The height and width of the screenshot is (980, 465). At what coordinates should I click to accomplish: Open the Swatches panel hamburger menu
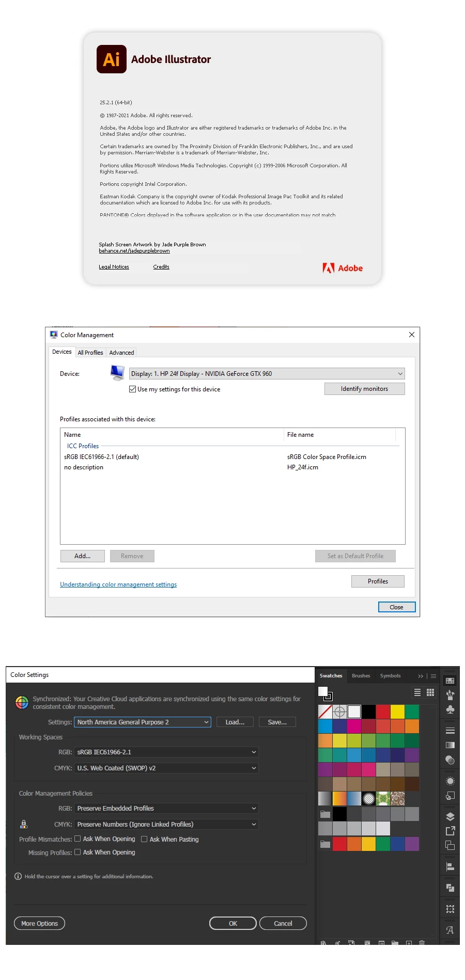[433, 676]
